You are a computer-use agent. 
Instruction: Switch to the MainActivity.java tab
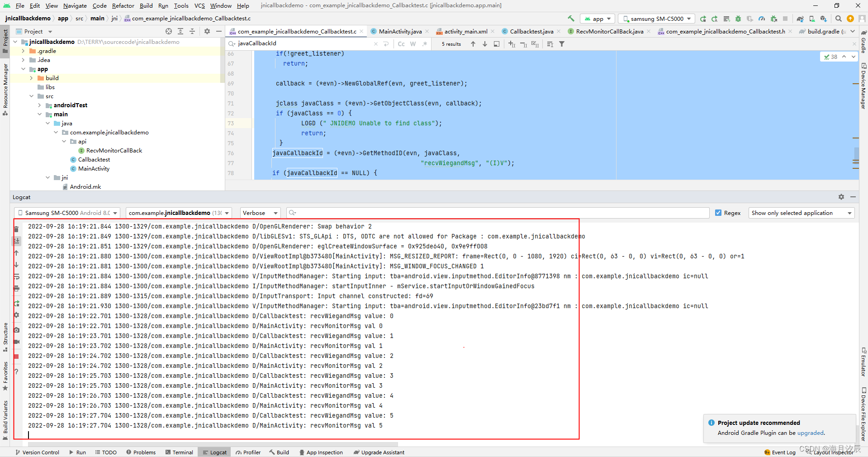tap(398, 31)
